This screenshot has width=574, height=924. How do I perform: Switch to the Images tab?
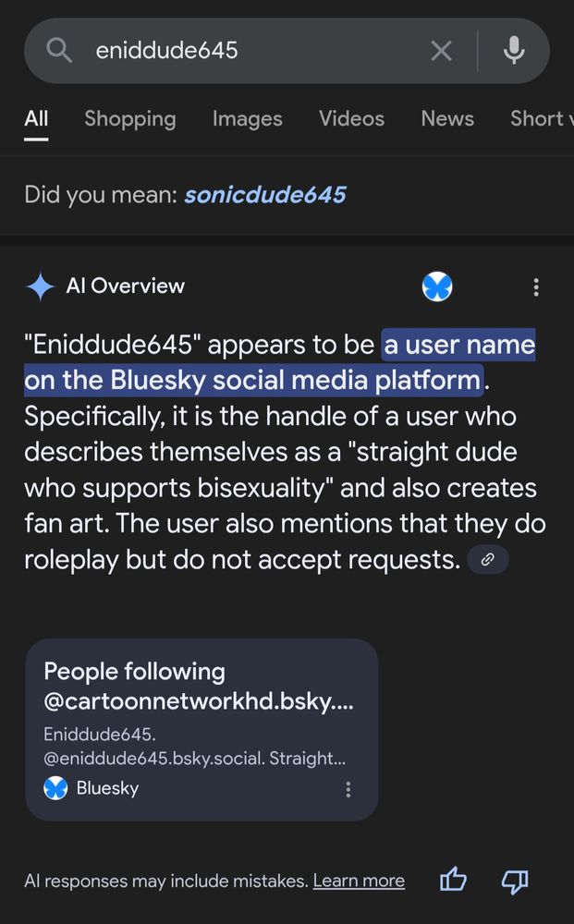point(247,119)
